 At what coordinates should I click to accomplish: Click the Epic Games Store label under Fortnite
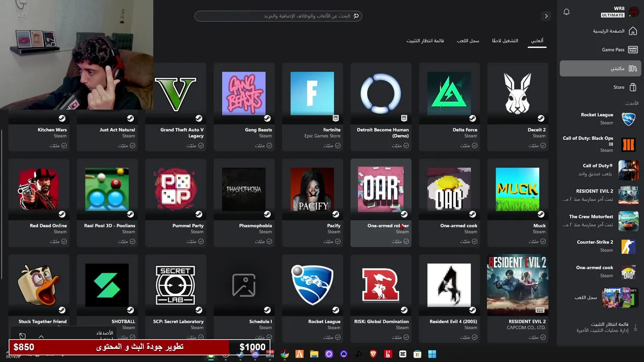click(323, 136)
